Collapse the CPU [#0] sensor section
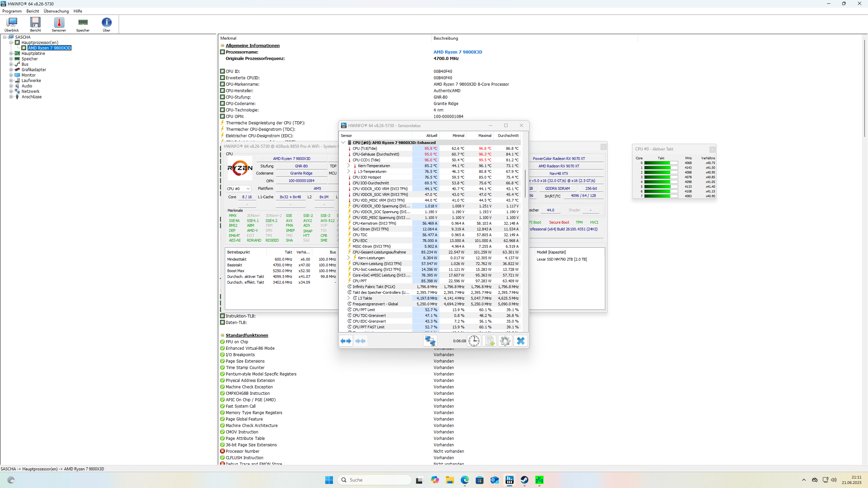This screenshot has width=868, height=488. coord(343,143)
